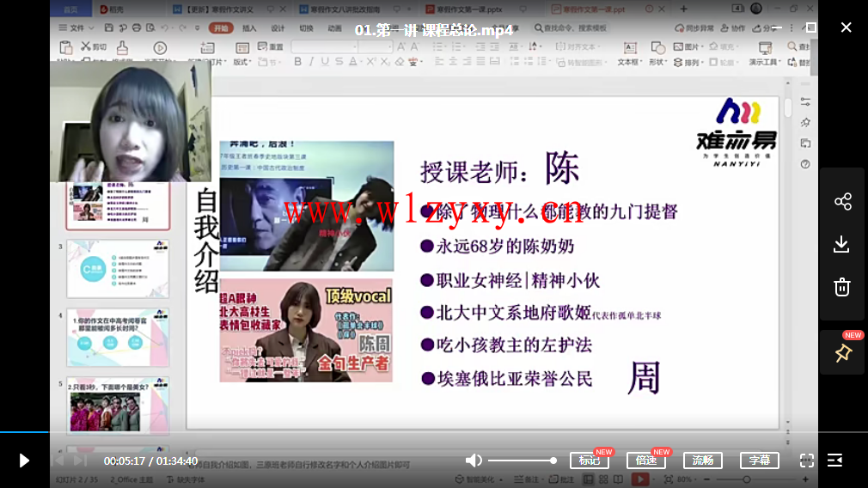Screen dimensions: 868x488
Task: Toggle strikethrough formatting
Action: point(339,61)
